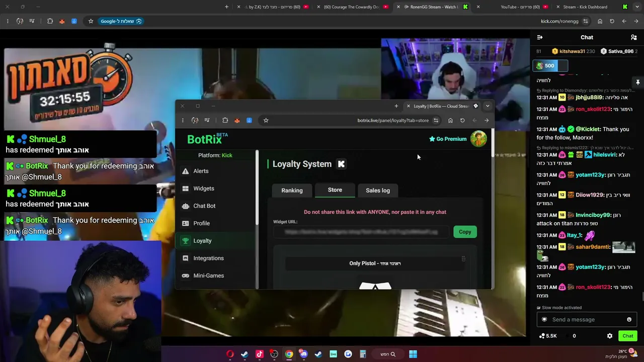Open the main browser three-dot menu
Viewport: 644px width, 362px height.
pos(8,21)
